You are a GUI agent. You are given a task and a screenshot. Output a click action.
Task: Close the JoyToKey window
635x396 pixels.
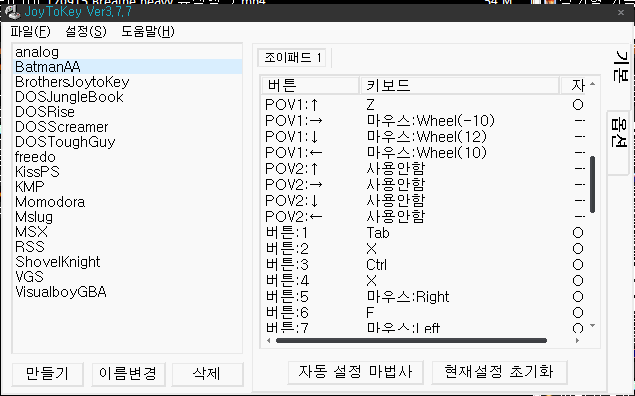coord(621,13)
